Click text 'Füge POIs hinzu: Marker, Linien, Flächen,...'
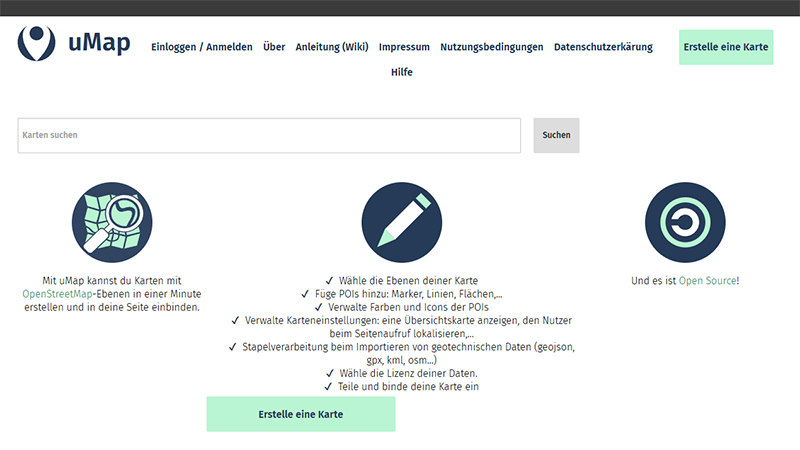Image resolution: width=800 pixels, height=450 pixels. [x=408, y=294]
